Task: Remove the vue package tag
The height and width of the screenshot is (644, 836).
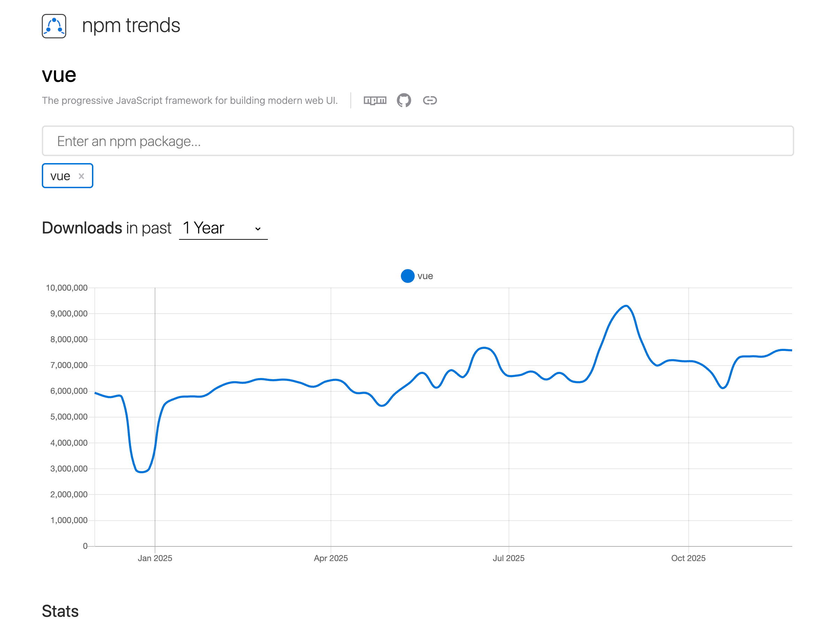Action: click(81, 176)
